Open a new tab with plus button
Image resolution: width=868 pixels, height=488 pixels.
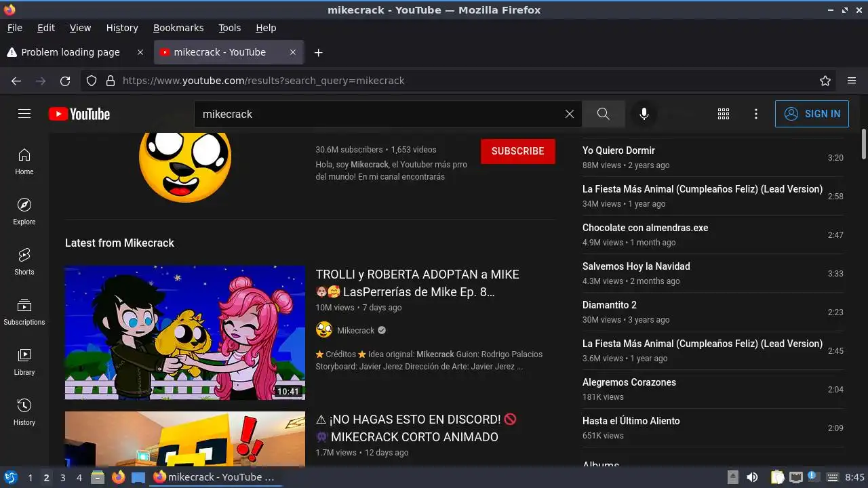[x=318, y=52]
